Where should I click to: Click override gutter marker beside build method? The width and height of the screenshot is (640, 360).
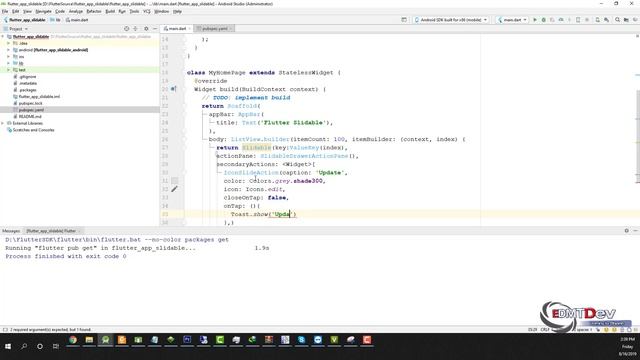tap(173, 89)
